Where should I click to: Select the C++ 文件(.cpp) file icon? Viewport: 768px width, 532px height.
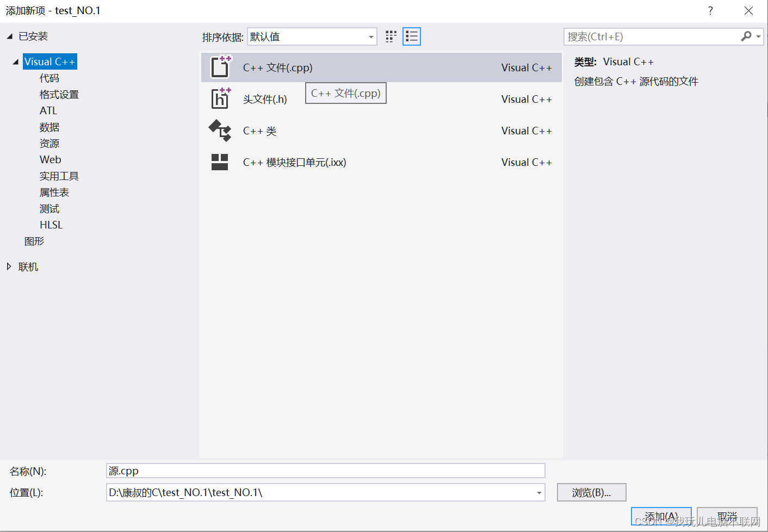tap(221, 67)
